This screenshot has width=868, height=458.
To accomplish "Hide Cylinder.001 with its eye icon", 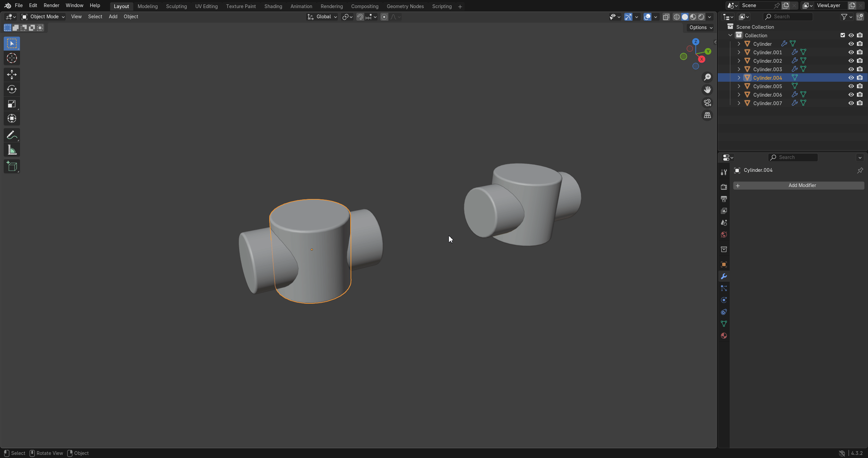I will tap(851, 52).
